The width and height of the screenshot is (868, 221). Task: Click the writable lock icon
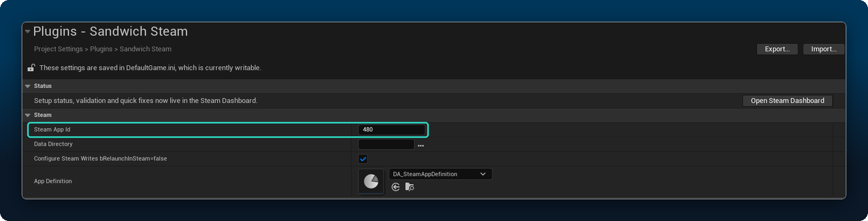coord(31,68)
